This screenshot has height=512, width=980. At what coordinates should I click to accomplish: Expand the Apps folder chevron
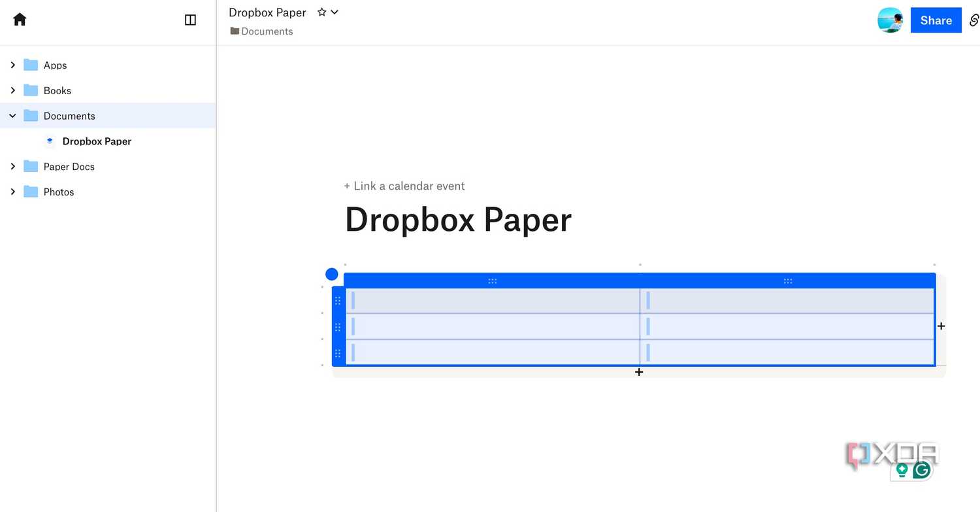pyautogui.click(x=12, y=65)
